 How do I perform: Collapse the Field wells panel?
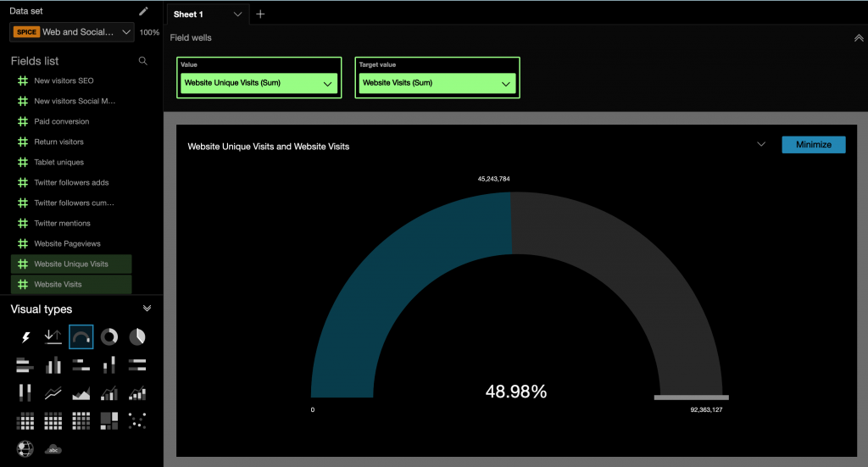859,37
